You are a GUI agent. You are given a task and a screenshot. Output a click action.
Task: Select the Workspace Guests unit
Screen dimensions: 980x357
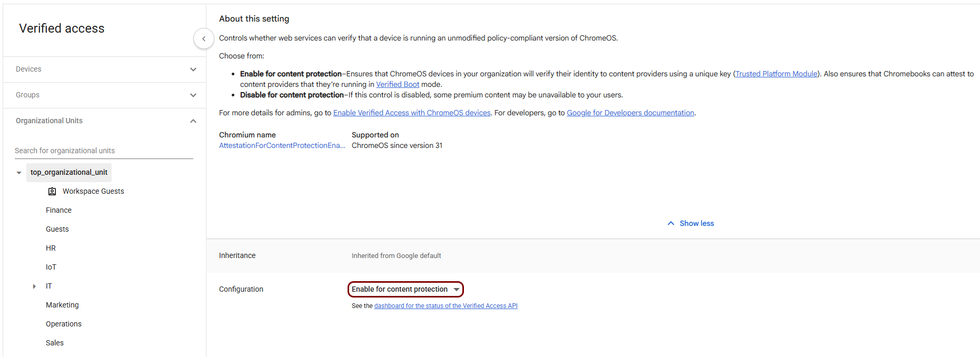pyautogui.click(x=93, y=191)
